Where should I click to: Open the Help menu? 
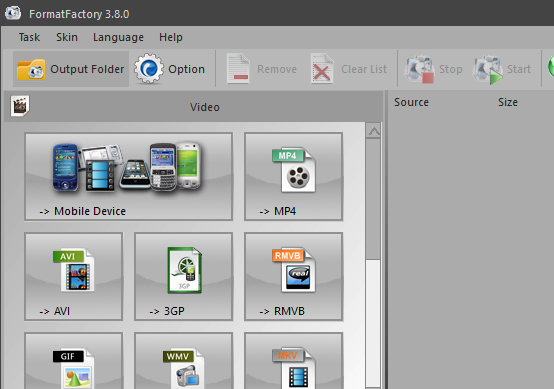point(171,37)
